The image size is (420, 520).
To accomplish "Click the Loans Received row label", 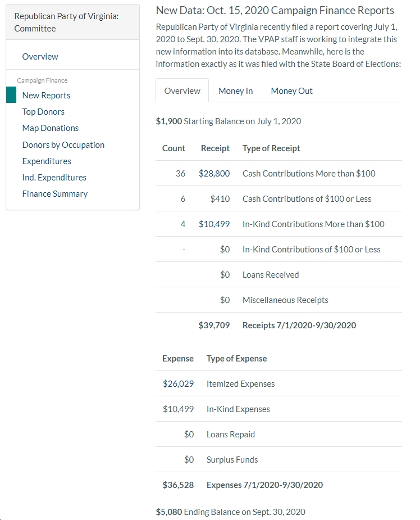I will (271, 274).
